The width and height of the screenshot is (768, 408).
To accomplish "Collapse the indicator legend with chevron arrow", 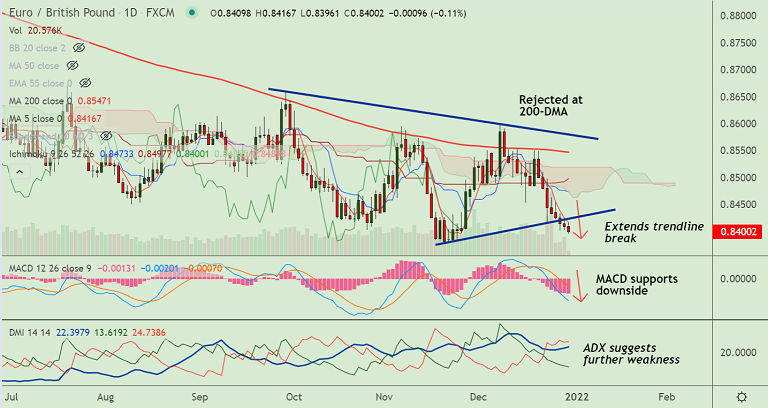I will (20, 172).
